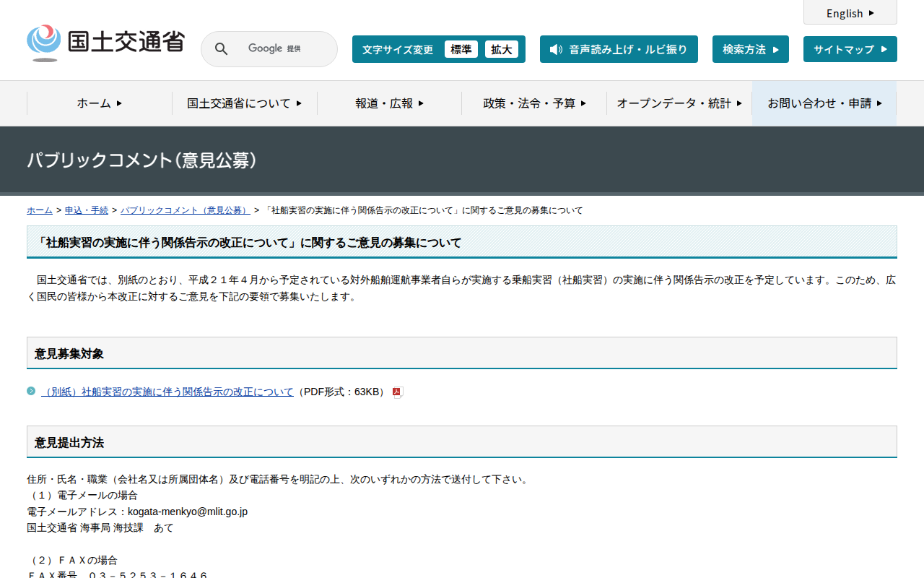Click the arrow icon on 検索方法 button

click(776, 49)
